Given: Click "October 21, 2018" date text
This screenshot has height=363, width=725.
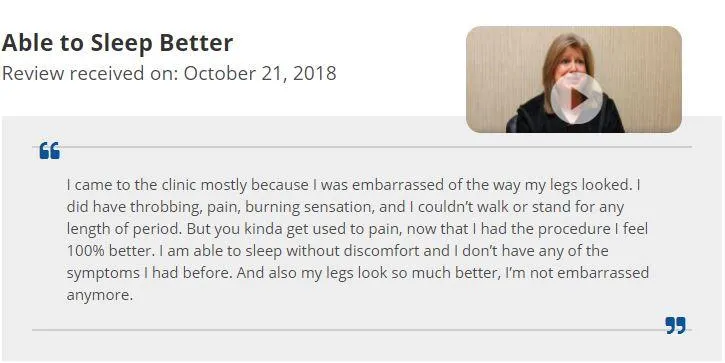Looking at the screenshot, I should tap(260, 74).
